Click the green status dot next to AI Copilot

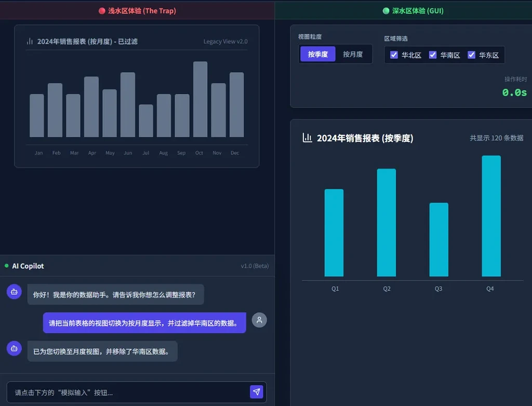pyautogui.click(x=6, y=266)
